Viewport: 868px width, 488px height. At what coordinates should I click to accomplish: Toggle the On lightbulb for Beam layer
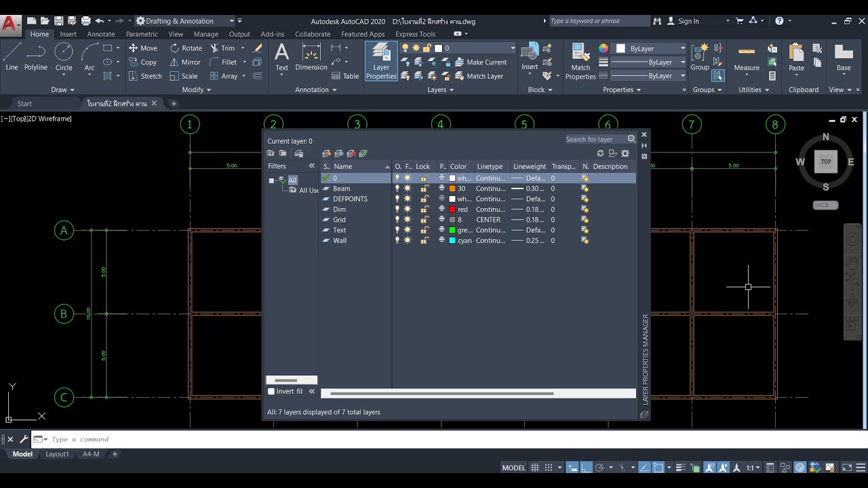(x=397, y=188)
